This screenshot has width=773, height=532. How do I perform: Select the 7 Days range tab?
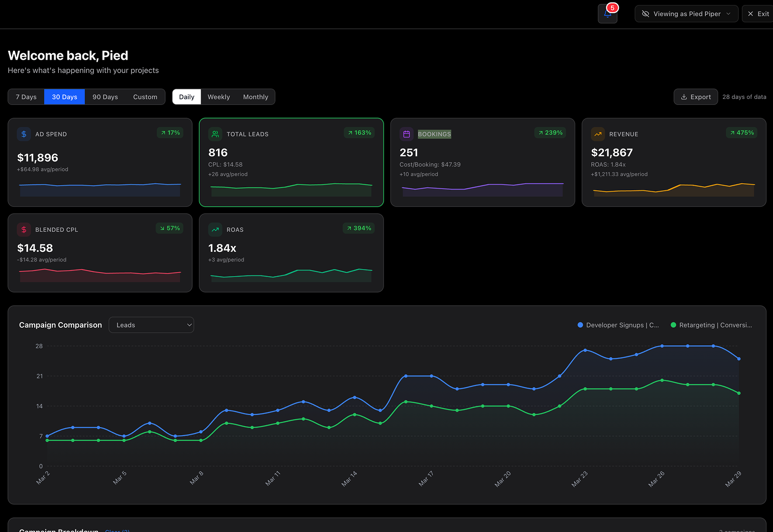26,97
